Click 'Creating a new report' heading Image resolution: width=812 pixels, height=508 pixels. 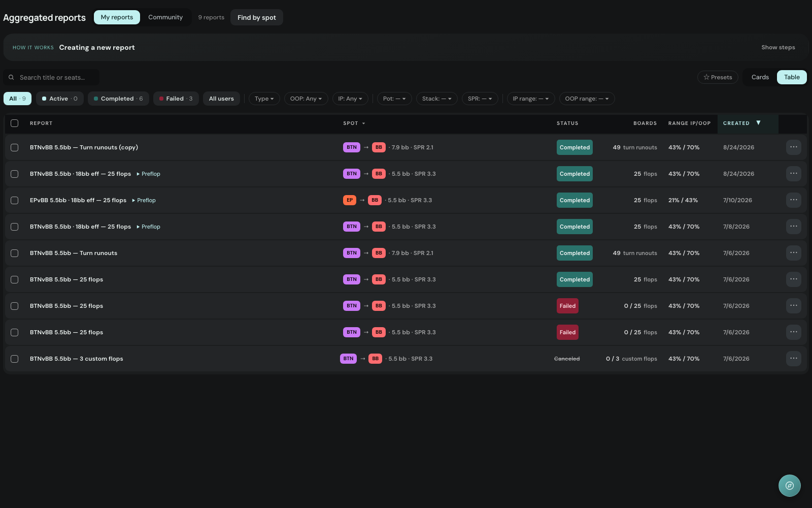tap(97, 47)
